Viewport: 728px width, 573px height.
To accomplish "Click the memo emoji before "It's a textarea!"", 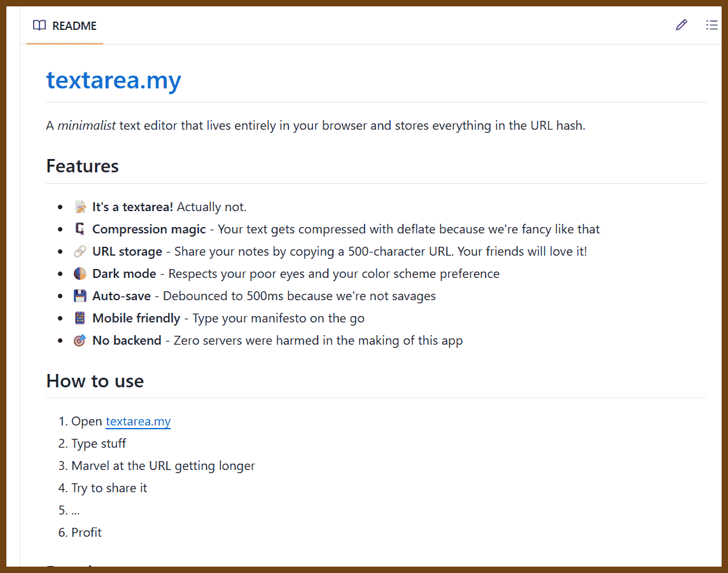I will 80,207.
